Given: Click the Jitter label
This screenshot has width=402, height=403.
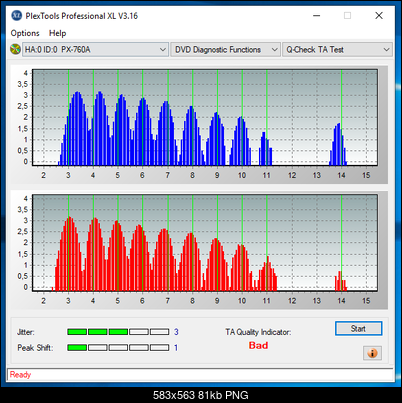Looking at the screenshot, I should point(26,332).
